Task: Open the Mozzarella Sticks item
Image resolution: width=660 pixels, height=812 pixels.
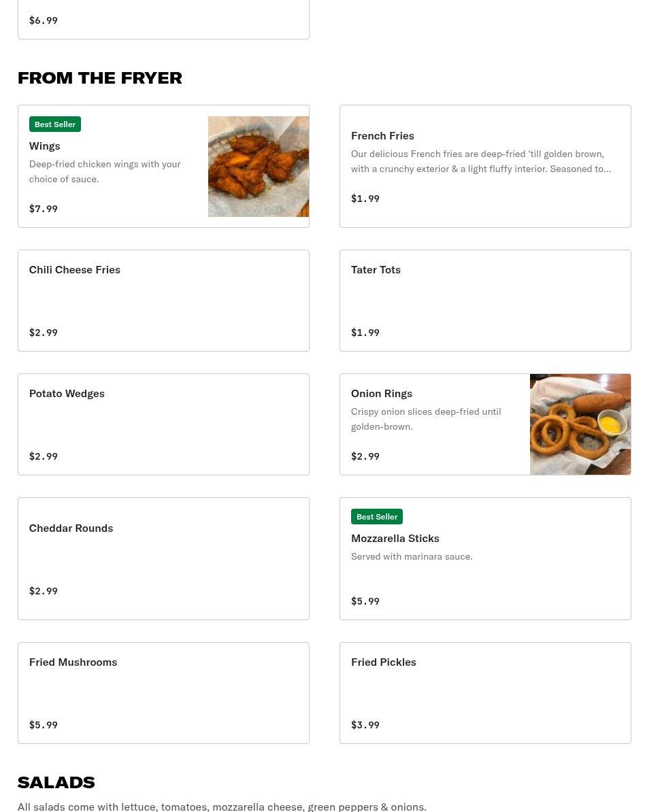Action: (x=395, y=538)
